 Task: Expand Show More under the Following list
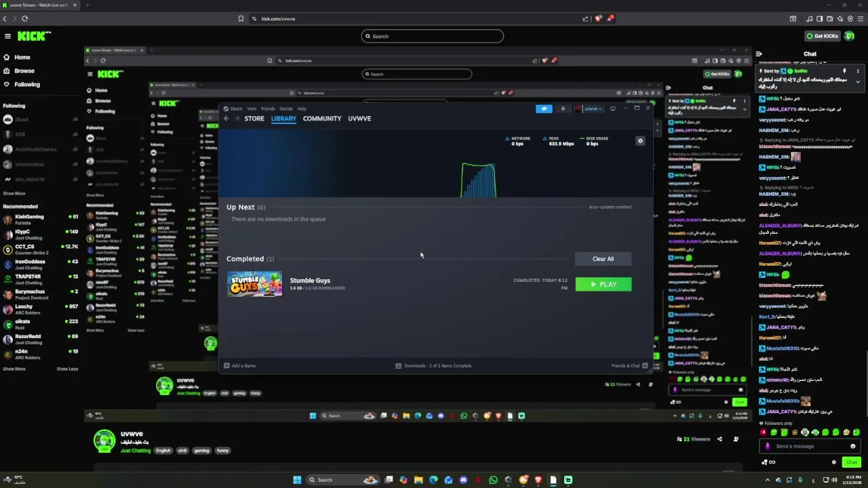(14, 193)
